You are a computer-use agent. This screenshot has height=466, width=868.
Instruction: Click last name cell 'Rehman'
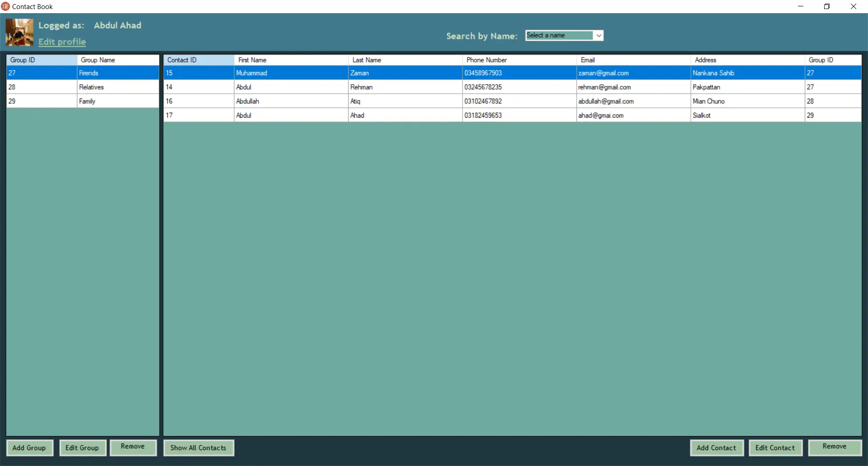pos(406,87)
